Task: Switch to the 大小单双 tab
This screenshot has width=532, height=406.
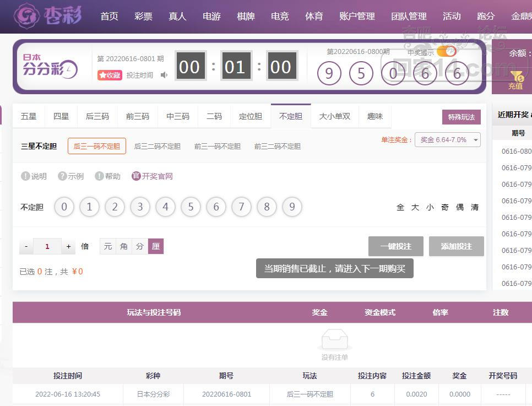Action: [334, 116]
